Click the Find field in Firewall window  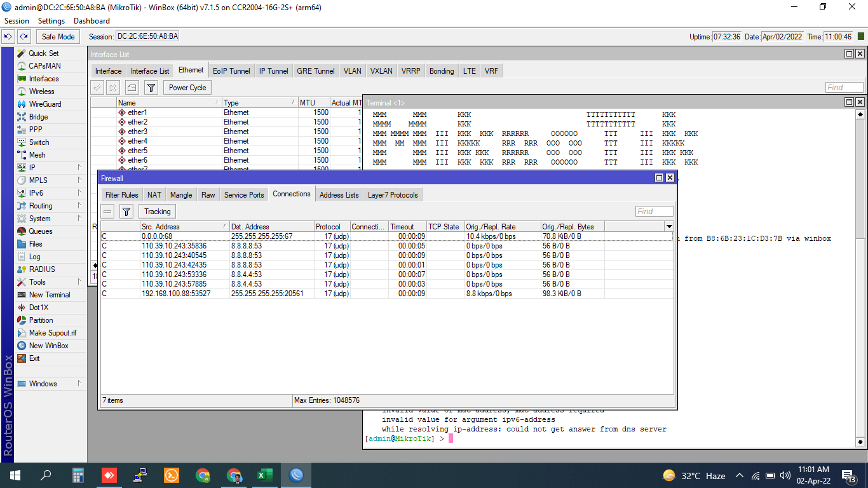point(654,212)
